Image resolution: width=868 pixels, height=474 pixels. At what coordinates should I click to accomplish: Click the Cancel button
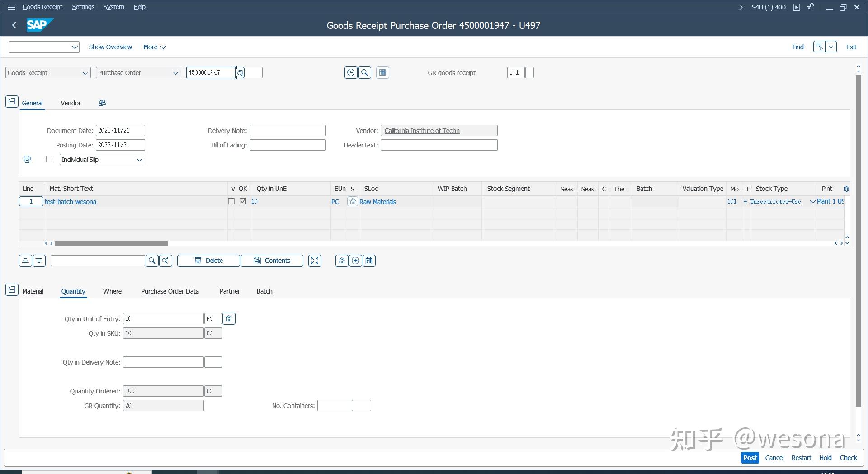click(774, 458)
